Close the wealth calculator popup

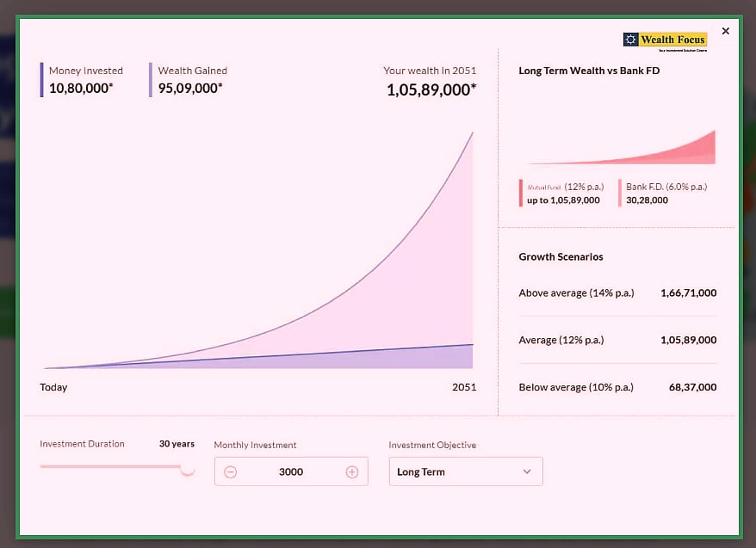point(725,31)
